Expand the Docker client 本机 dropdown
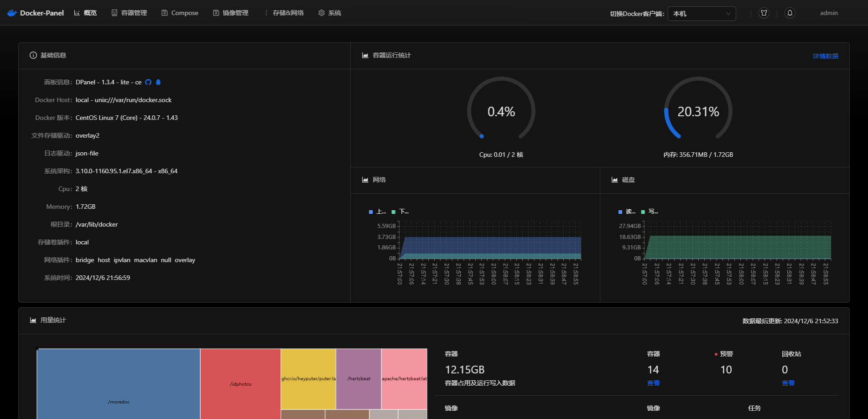 tap(702, 14)
